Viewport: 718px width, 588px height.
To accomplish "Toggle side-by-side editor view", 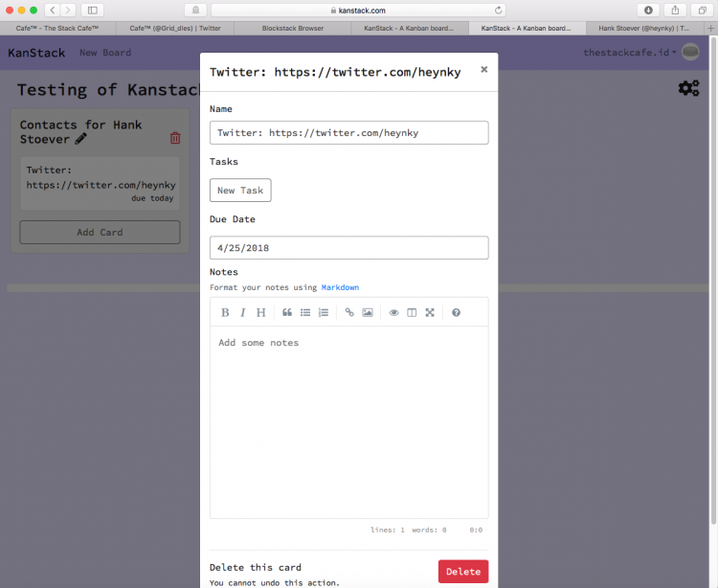I will point(412,312).
